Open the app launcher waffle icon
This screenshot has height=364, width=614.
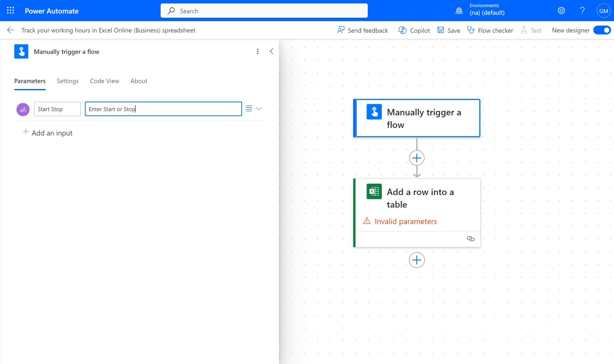10,11
